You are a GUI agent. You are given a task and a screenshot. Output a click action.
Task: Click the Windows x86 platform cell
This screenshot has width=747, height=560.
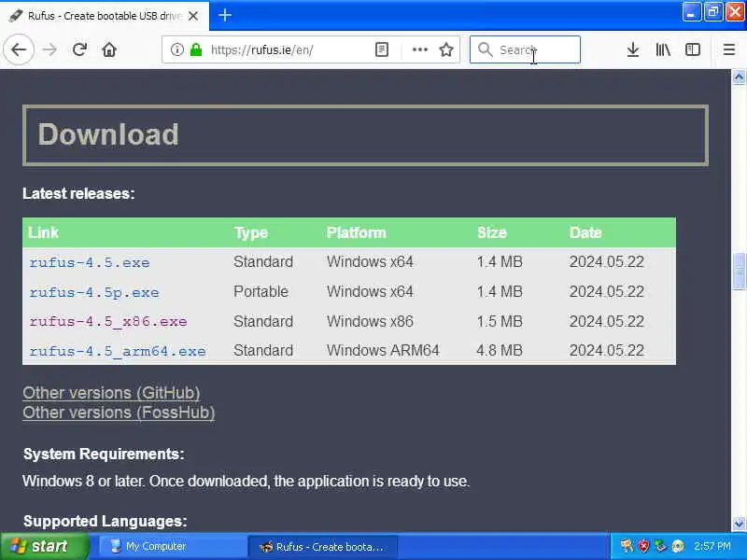tap(370, 321)
